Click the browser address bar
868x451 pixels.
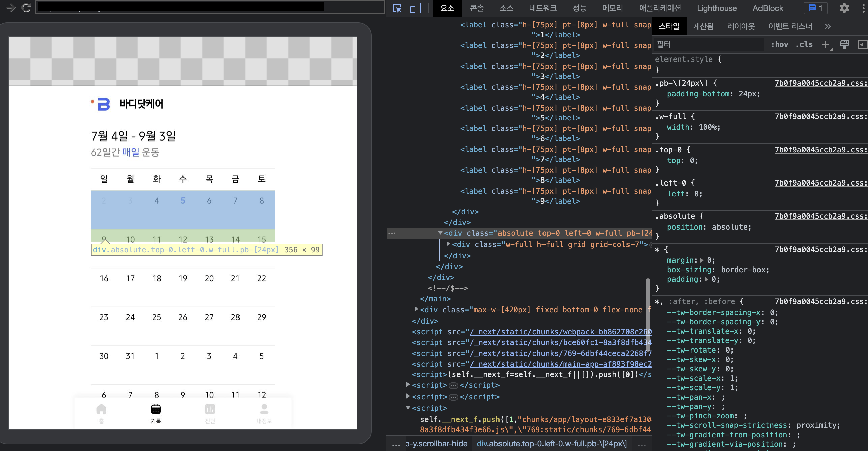210,7
